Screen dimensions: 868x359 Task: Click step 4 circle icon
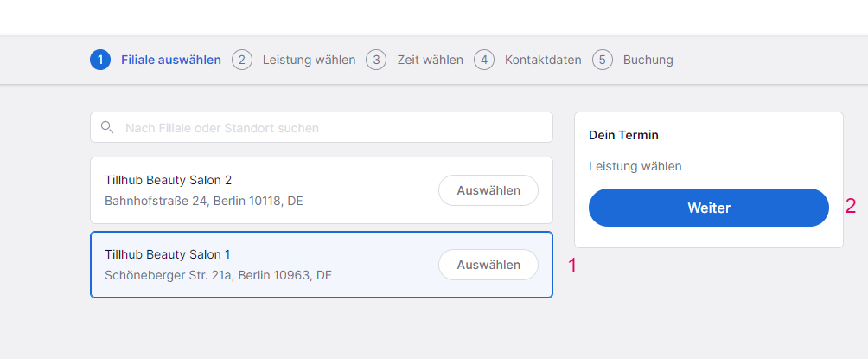484,60
